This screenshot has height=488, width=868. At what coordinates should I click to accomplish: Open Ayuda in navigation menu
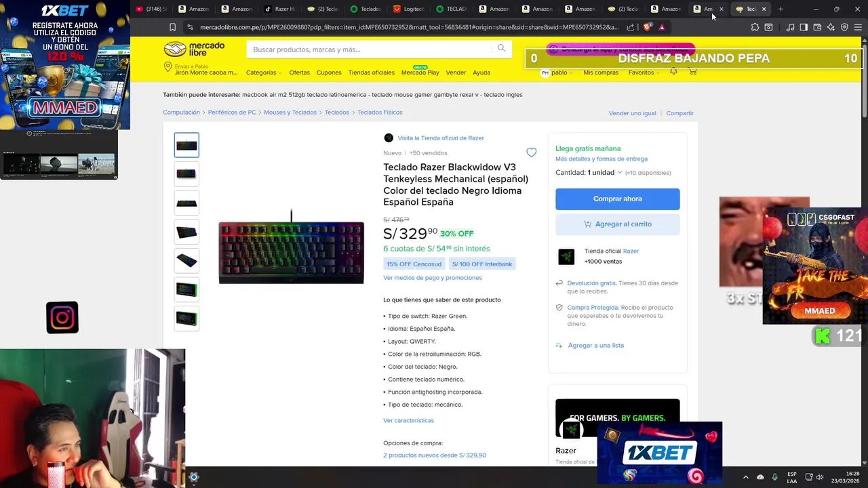coord(481,73)
